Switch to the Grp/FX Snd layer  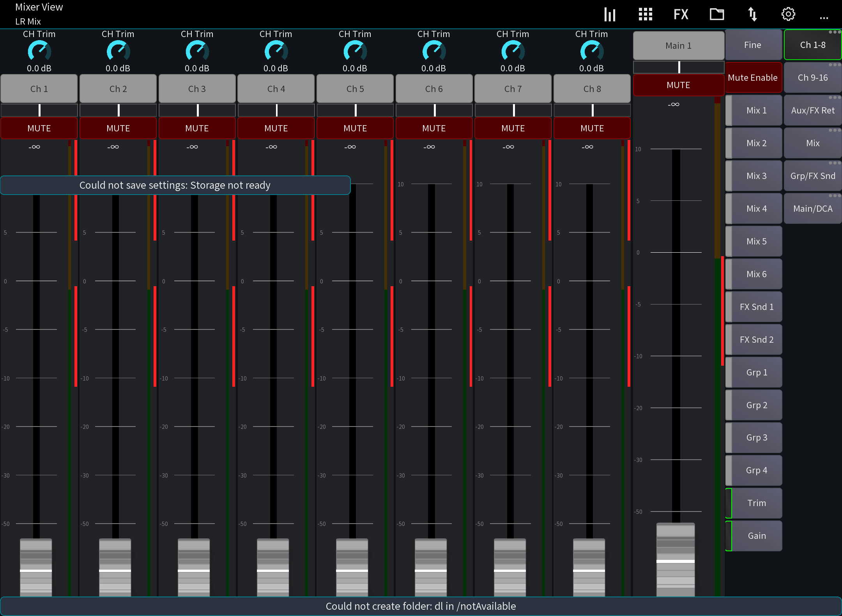(x=812, y=175)
